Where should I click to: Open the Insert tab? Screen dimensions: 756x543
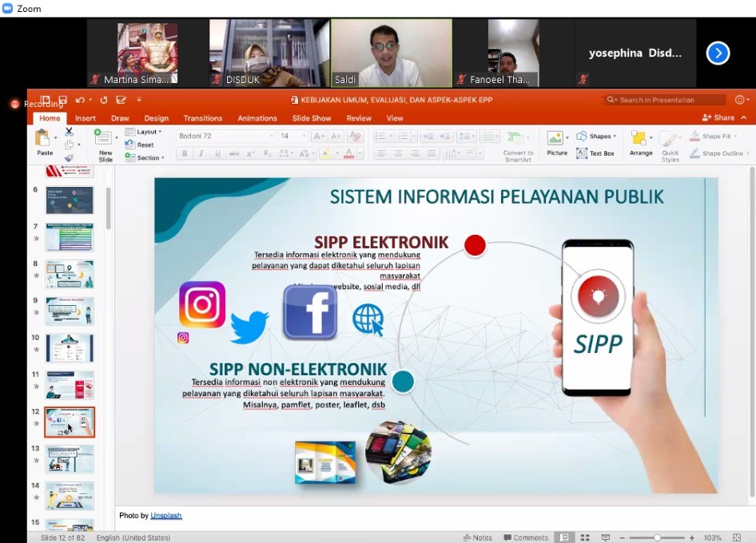(x=86, y=118)
